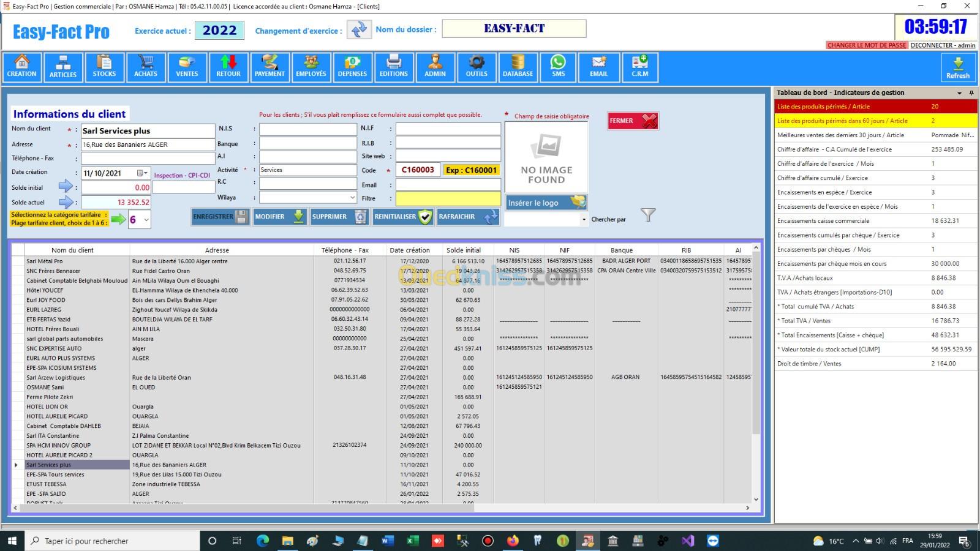Open the SMS WhatsApp icon

pyautogui.click(x=558, y=67)
